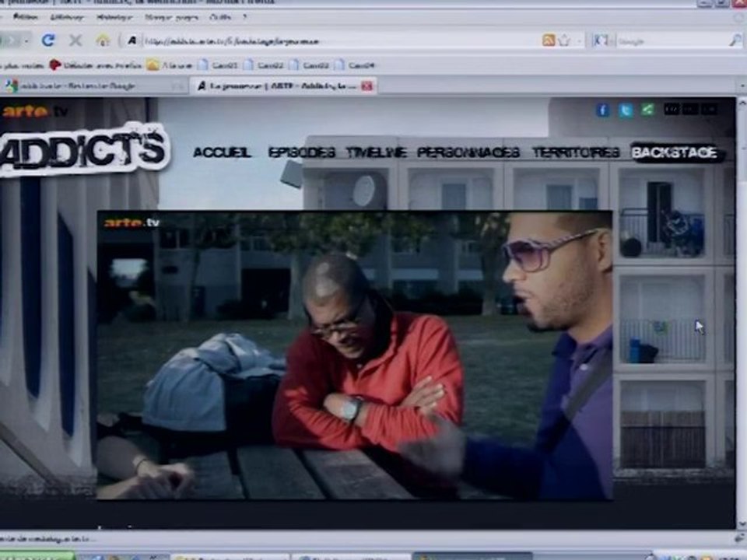
Task: Open the 'A la une' bookmark folder
Action: click(x=169, y=65)
